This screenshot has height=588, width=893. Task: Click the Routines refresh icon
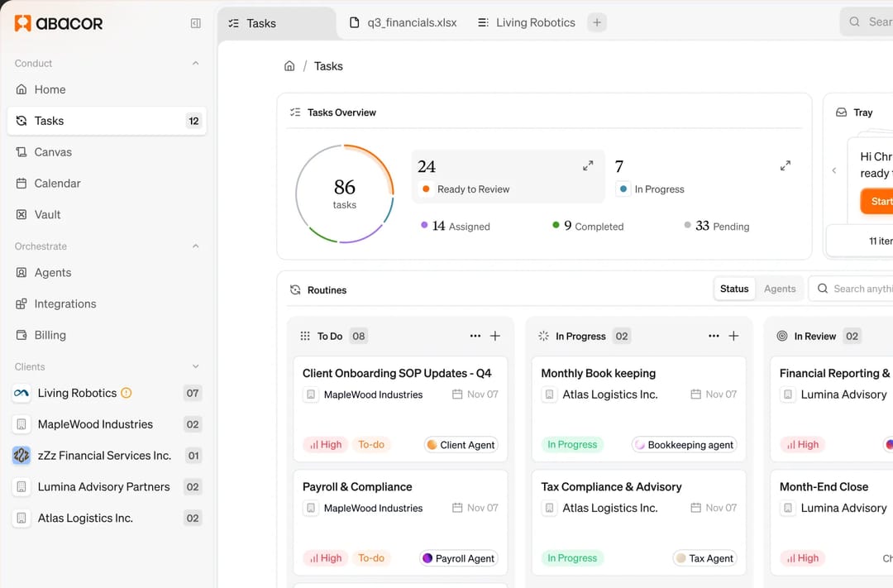pyautogui.click(x=295, y=289)
